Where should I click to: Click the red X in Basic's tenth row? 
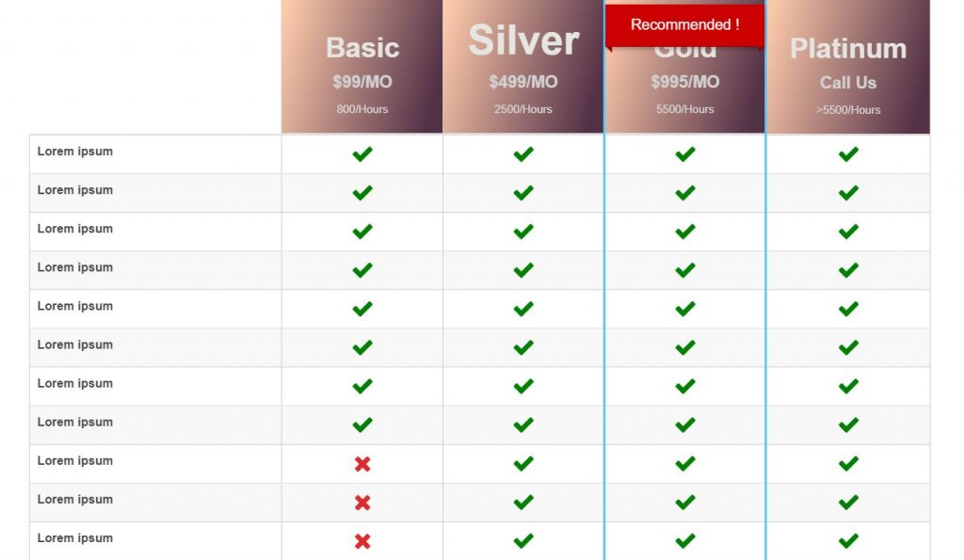[x=362, y=503]
